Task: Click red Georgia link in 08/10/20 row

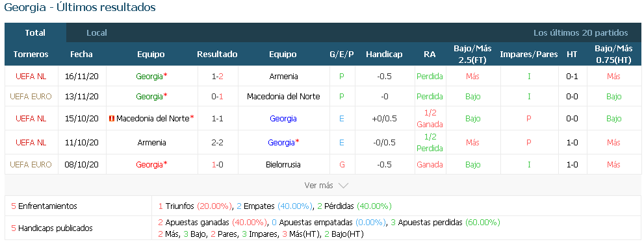Action: pos(149,165)
